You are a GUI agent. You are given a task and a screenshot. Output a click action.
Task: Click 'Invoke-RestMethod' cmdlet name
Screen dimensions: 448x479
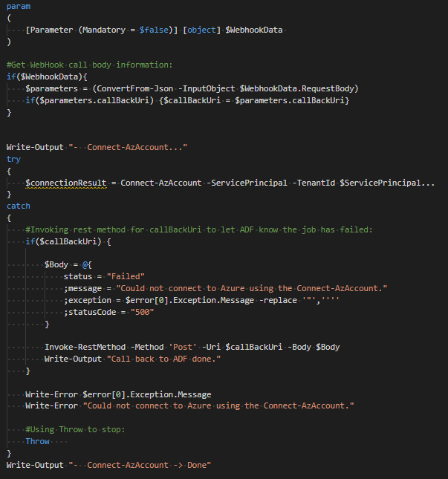85,347
